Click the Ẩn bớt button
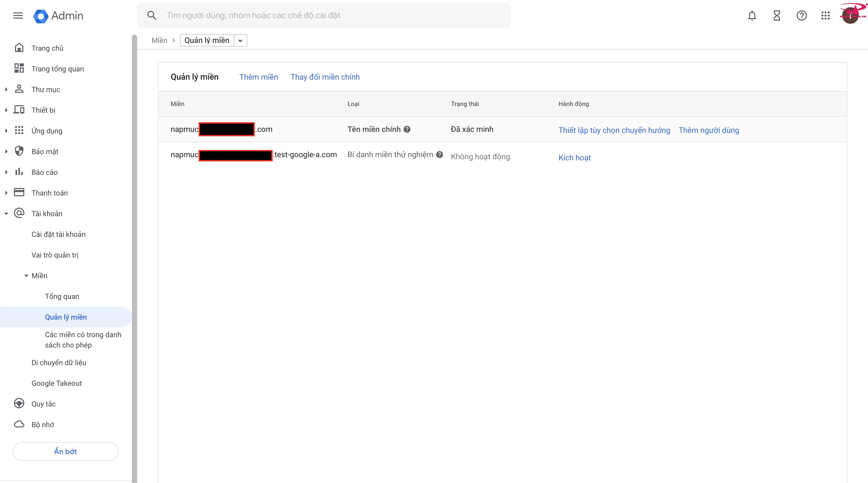The height and width of the screenshot is (483, 868). click(x=65, y=451)
